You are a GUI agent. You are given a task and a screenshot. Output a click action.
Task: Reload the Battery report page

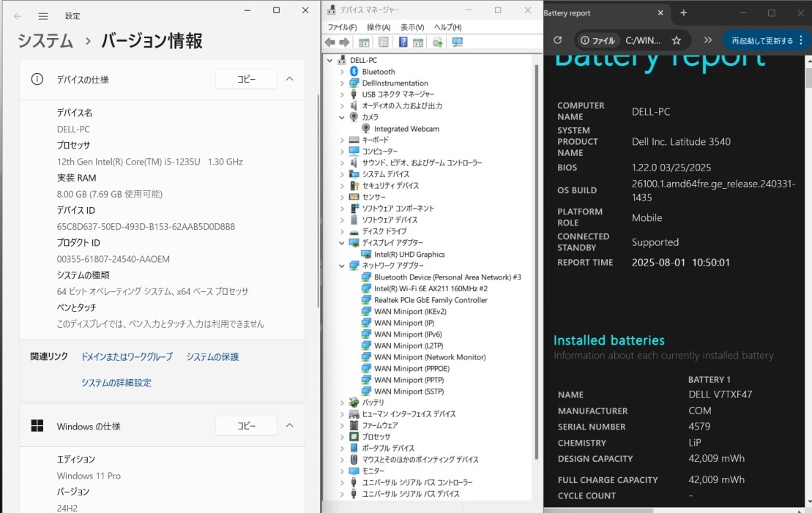coord(557,40)
